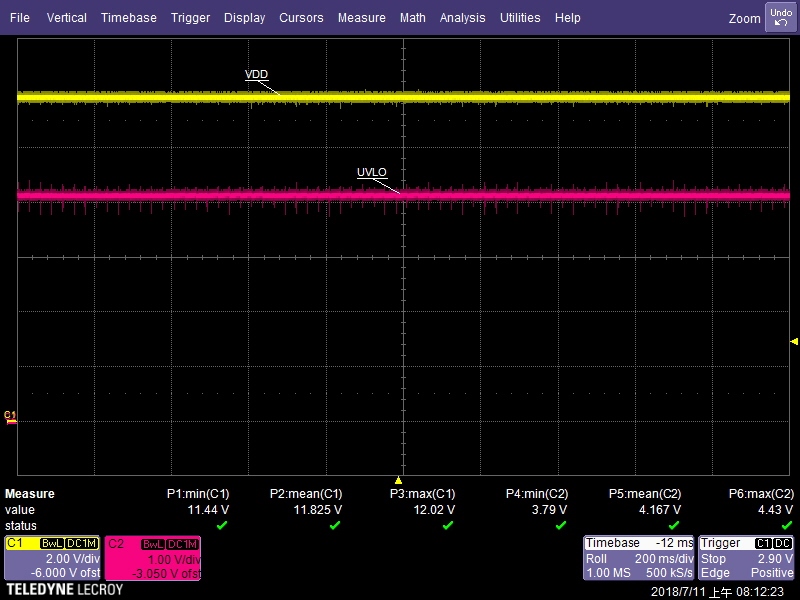This screenshot has width=800, height=600.
Task: Click the P2:mean(C1) measurement header
Action: point(306,494)
